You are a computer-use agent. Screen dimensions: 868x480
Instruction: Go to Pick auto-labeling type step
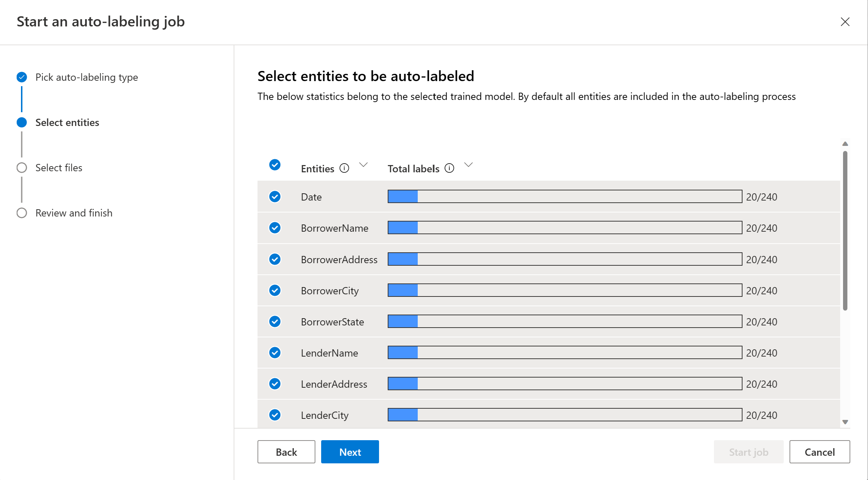point(86,77)
